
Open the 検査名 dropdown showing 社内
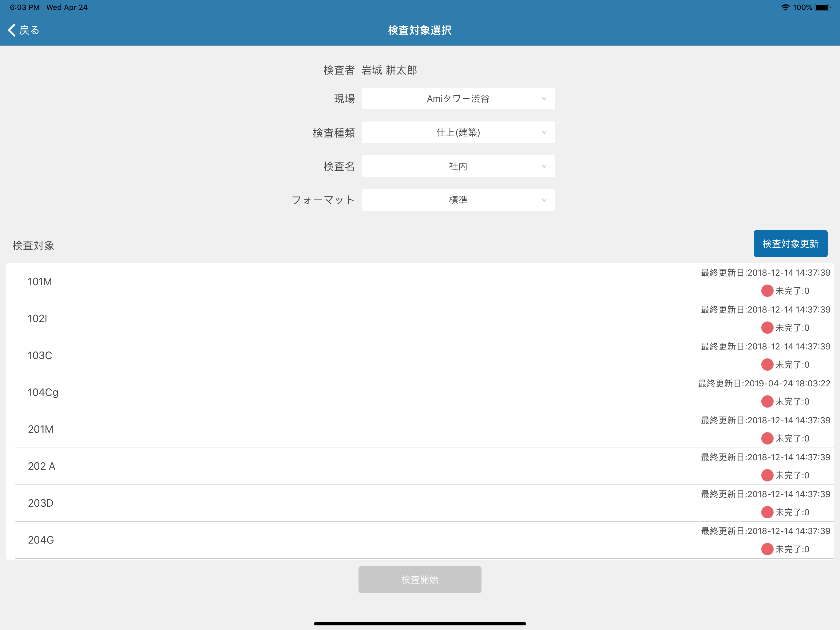pos(458,166)
